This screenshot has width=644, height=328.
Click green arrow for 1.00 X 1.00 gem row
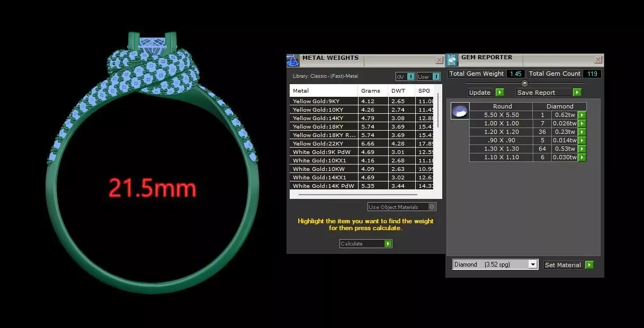(582, 123)
